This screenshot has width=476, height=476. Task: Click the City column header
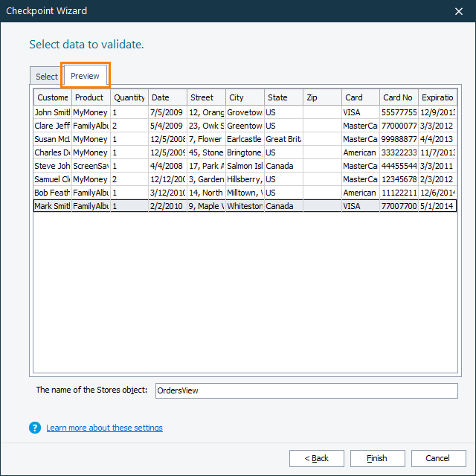(x=245, y=97)
